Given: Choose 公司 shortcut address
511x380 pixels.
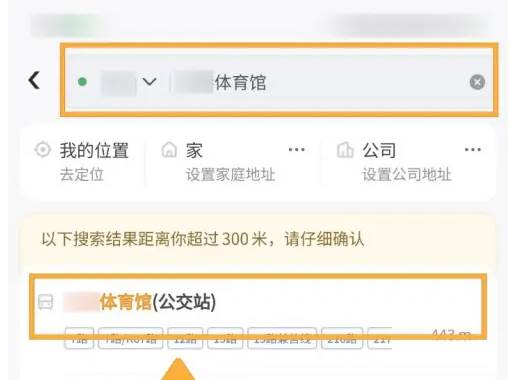Looking at the screenshot, I should (379, 150).
